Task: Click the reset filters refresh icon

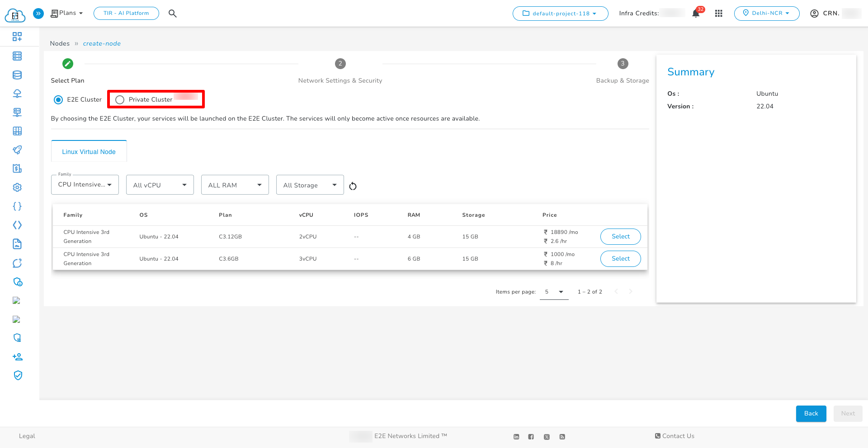Action: click(353, 185)
